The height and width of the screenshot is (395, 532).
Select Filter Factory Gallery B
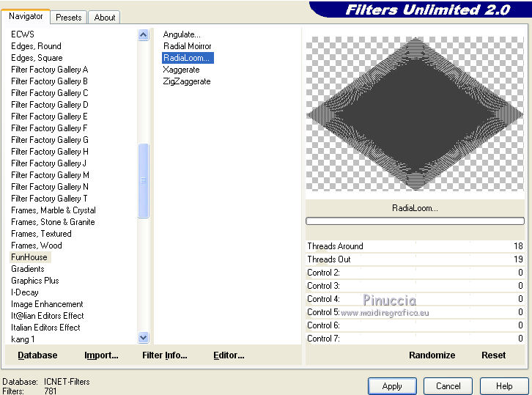[x=50, y=81]
